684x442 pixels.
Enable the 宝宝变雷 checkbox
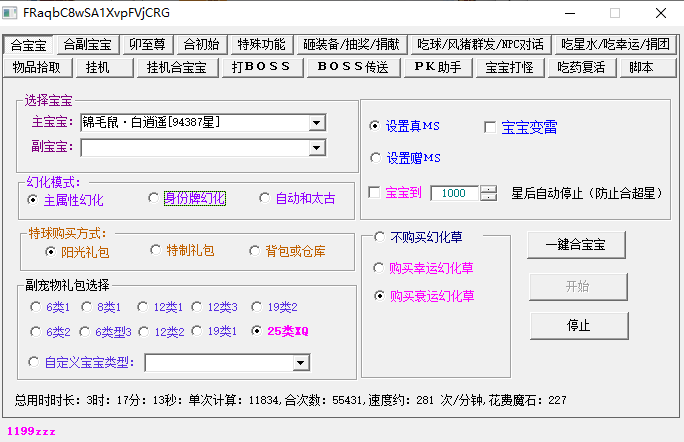click(490, 127)
